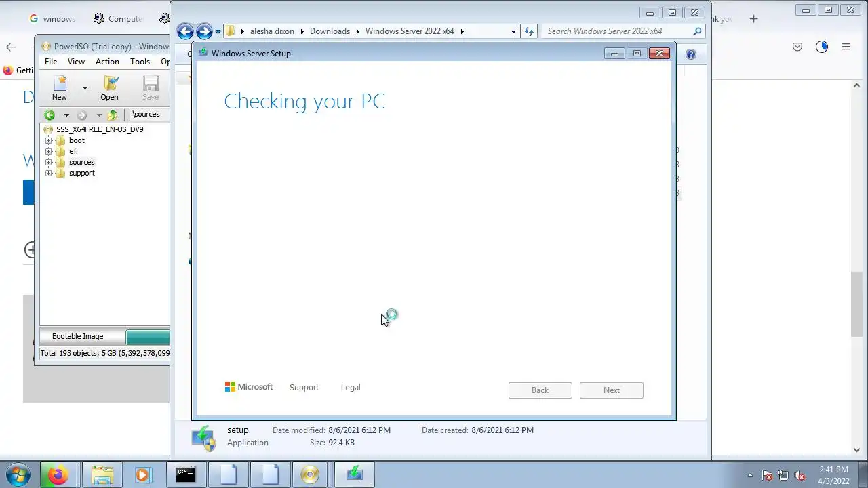
Task: Open the File menu in PowerISO
Action: (51, 62)
